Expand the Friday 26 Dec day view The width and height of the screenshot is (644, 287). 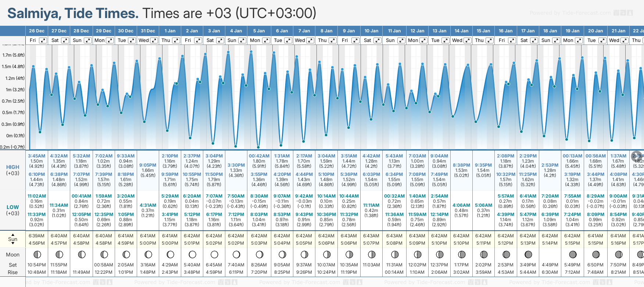[x=43, y=40]
